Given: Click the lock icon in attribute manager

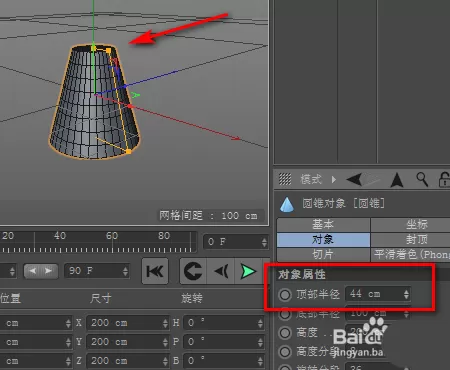Looking at the screenshot, I should point(444,179).
